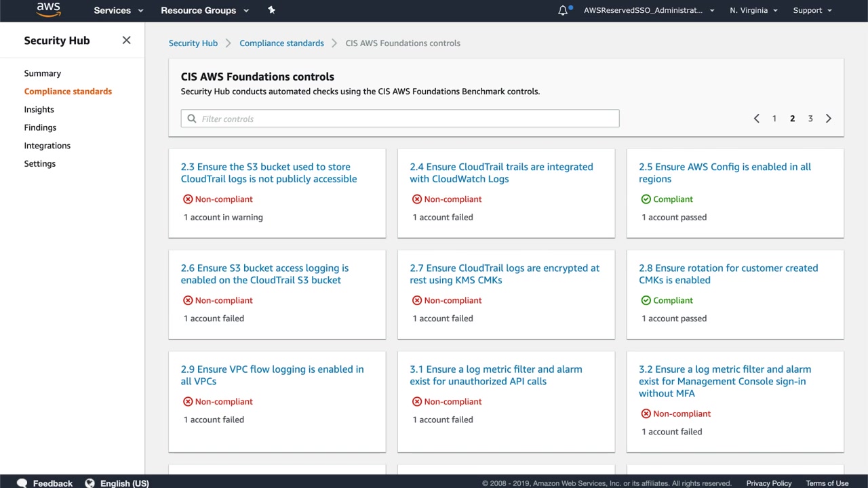Click the Compliance standards breadcrumb link
The image size is (868, 488).
(x=281, y=43)
